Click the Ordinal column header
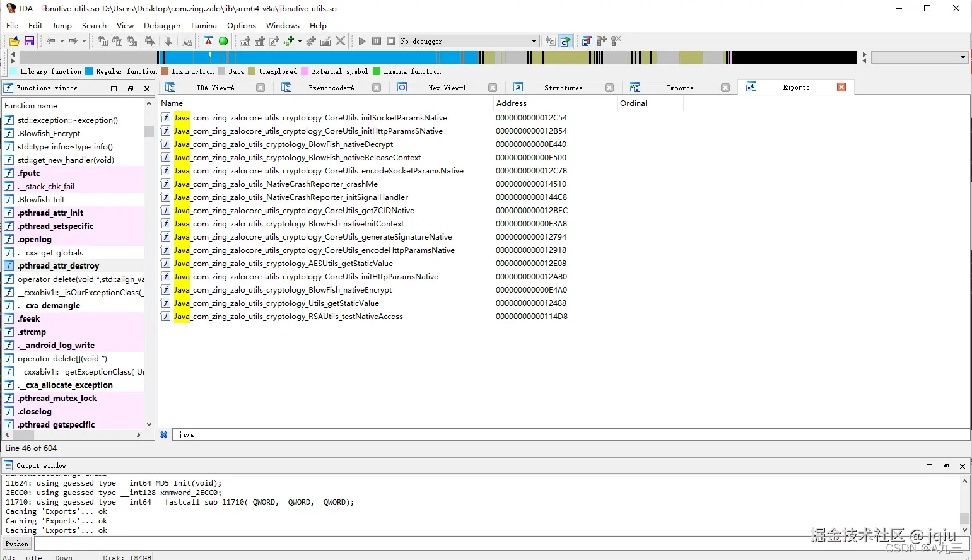This screenshot has height=560, width=972. tap(650, 103)
